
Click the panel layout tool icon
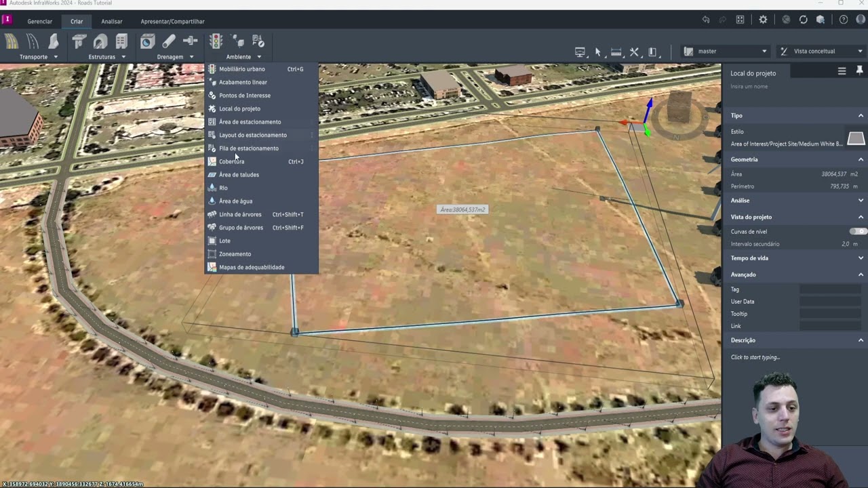653,52
